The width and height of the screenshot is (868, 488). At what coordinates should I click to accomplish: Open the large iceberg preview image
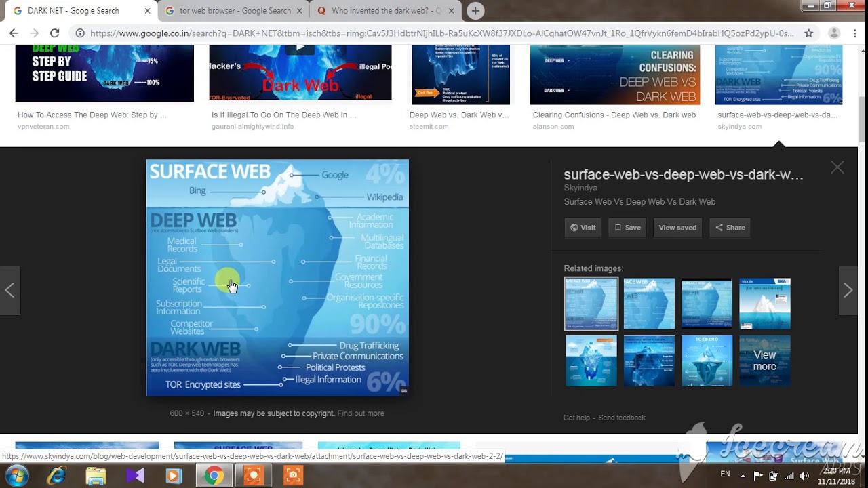(x=277, y=278)
